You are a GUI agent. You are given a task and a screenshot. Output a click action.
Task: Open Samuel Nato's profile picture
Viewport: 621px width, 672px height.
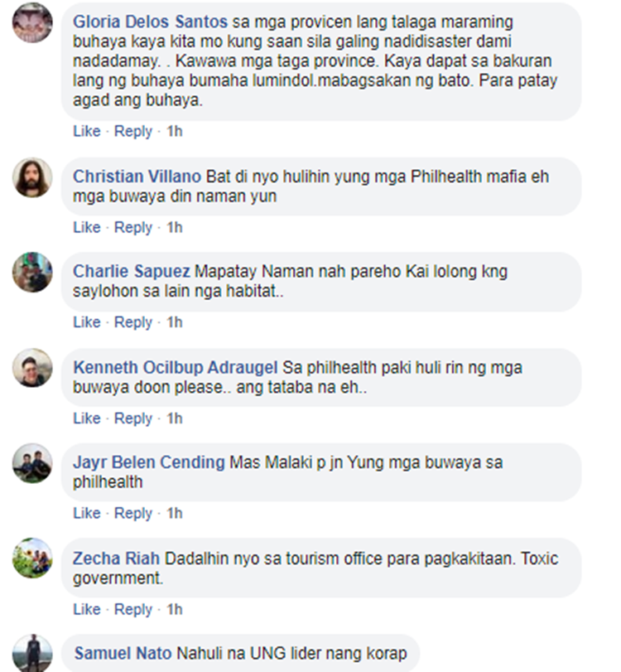tap(32, 653)
